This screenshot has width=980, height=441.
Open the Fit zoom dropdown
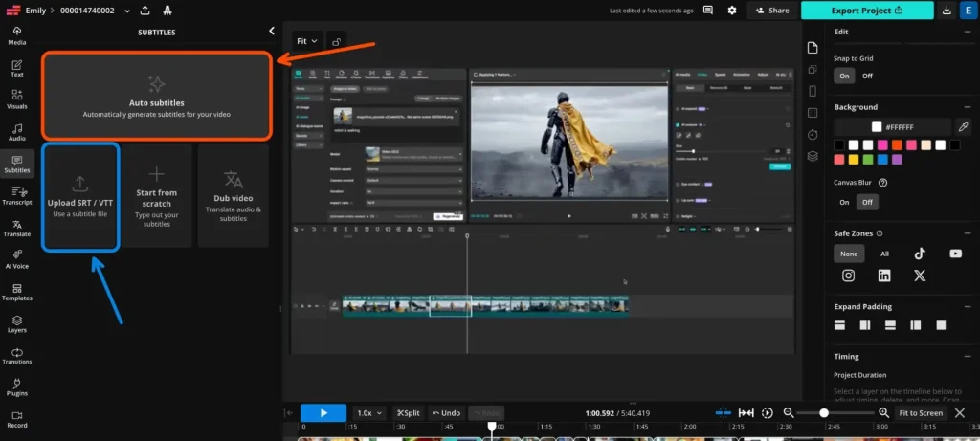(x=307, y=41)
